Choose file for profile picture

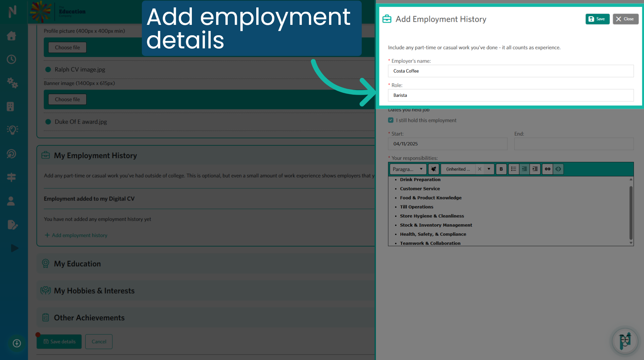tap(67, 47)
